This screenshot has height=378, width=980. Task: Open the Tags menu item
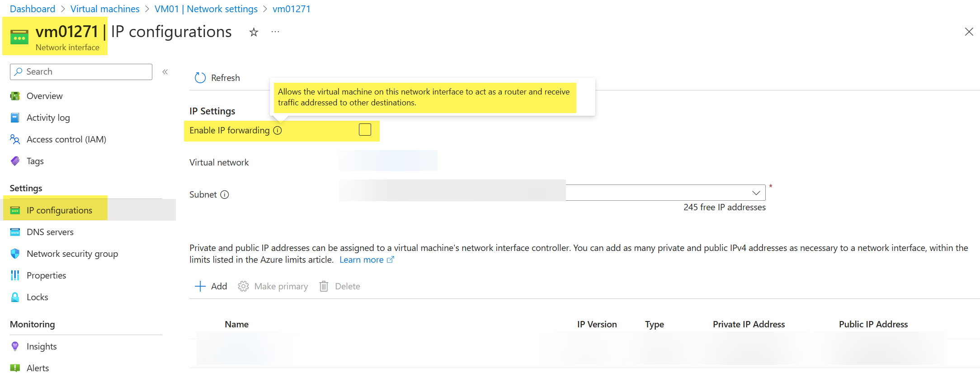pyautogui.click(x=35, y=161)
